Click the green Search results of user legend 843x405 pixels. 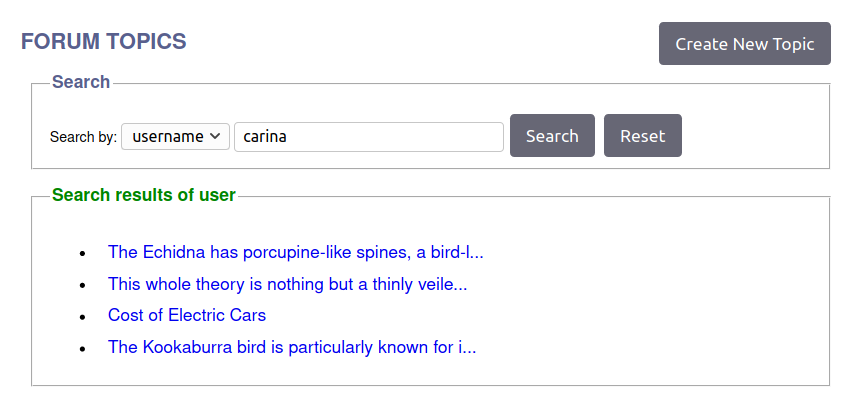coord(144,195)
